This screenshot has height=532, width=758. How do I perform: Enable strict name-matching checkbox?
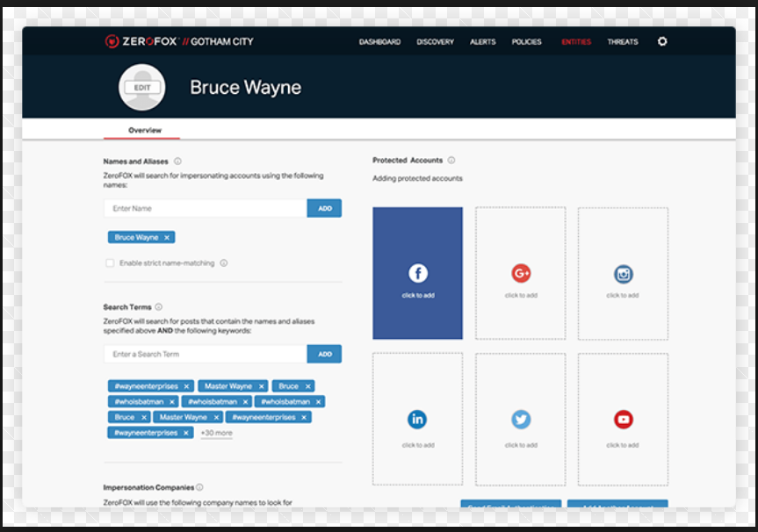click(110, 262)
